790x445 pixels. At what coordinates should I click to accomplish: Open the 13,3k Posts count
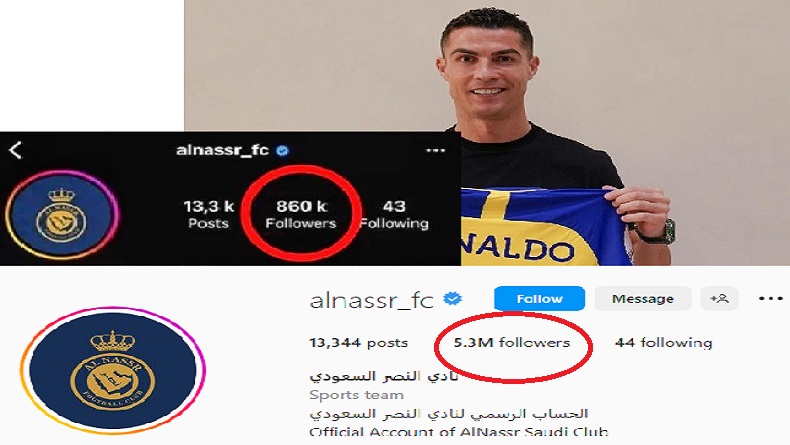(x=209, y=214)
